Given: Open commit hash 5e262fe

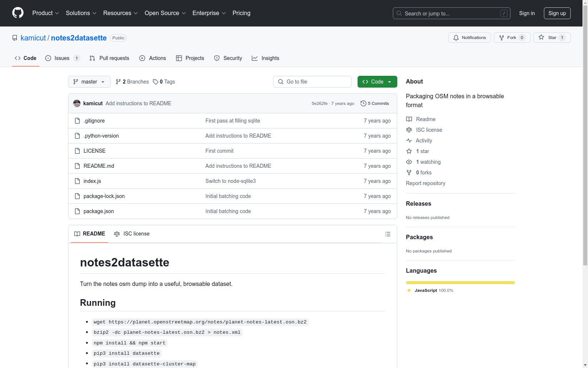Looking at the screenshot, I should [x=319, y=103].
